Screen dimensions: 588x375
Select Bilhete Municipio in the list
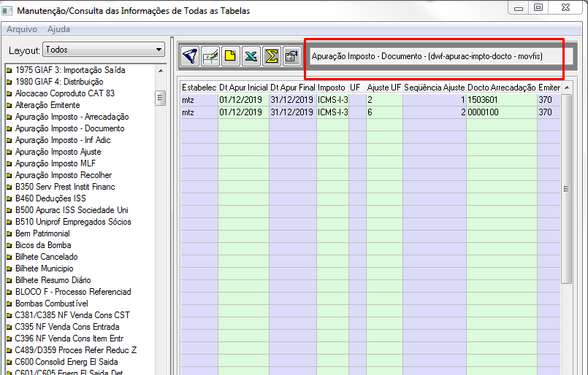45,268
